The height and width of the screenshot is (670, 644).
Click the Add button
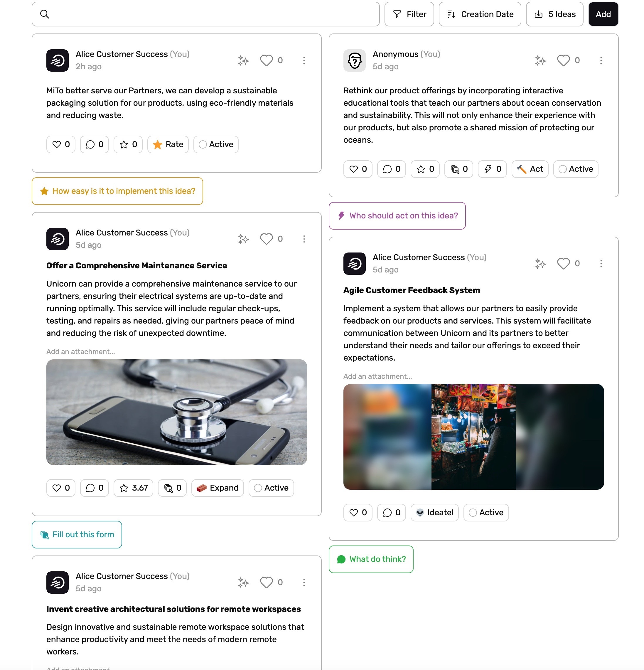point(603,14)
